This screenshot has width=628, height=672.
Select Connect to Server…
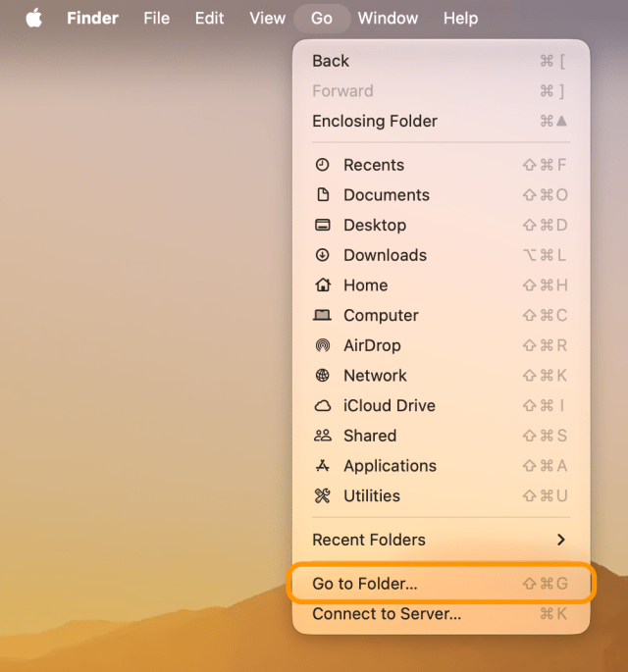click(x=441, y=614)
